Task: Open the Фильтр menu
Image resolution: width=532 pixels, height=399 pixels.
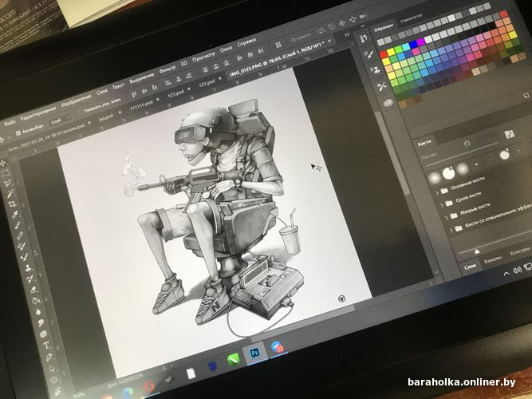Action: [x=167, y=69]
